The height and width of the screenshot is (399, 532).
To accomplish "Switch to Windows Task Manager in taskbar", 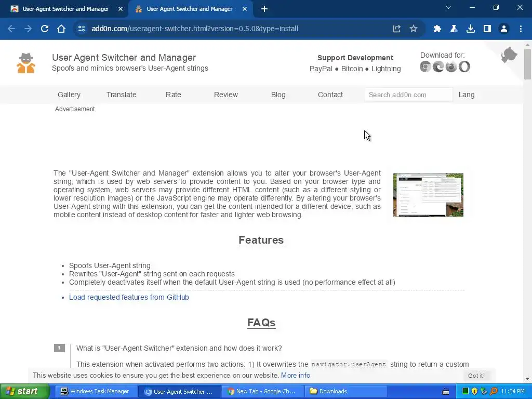I will pyautogui.click(x=95, y=392).
